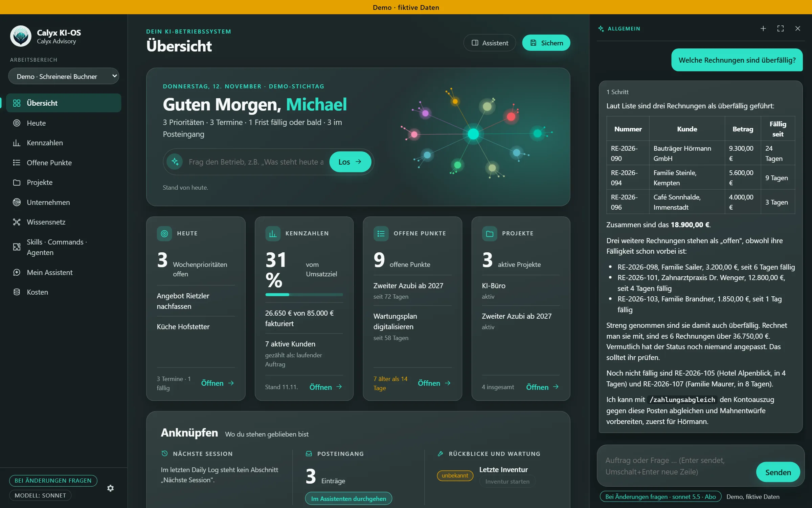Open Offene Punkte card via Öffnen
The height and width of the screenshot is (508, 812).
pyautogui.click(x=434, y=383)
